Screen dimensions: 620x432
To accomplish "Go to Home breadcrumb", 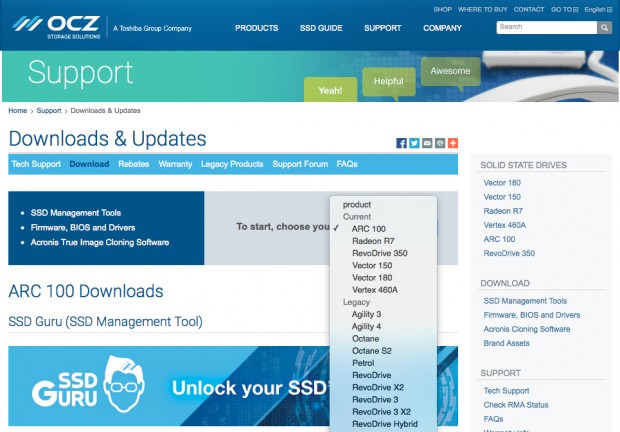I will pos(18,111).
